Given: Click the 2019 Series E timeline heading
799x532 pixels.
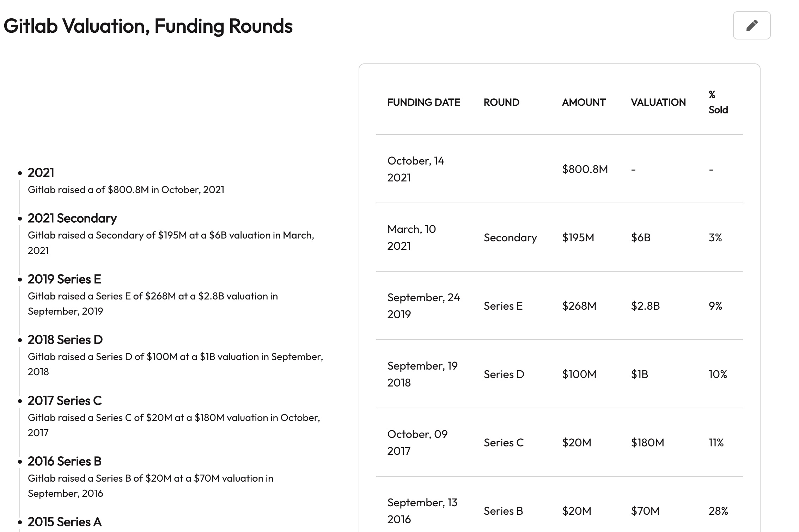Looking at the screenshot, I should [x=65, y=279].
